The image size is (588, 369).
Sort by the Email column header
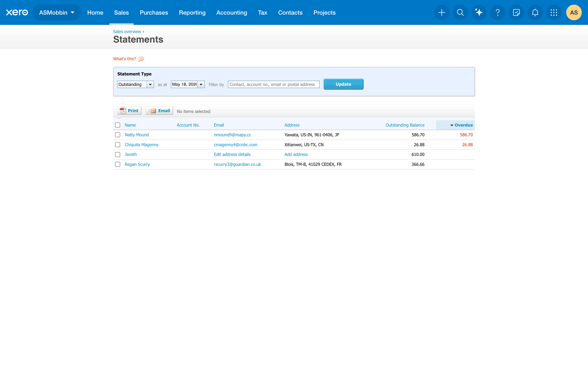[219, 125]
